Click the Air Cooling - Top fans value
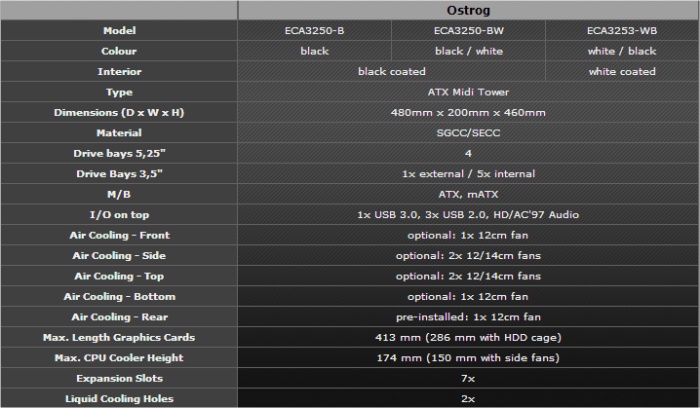 (x=468, y=276)
